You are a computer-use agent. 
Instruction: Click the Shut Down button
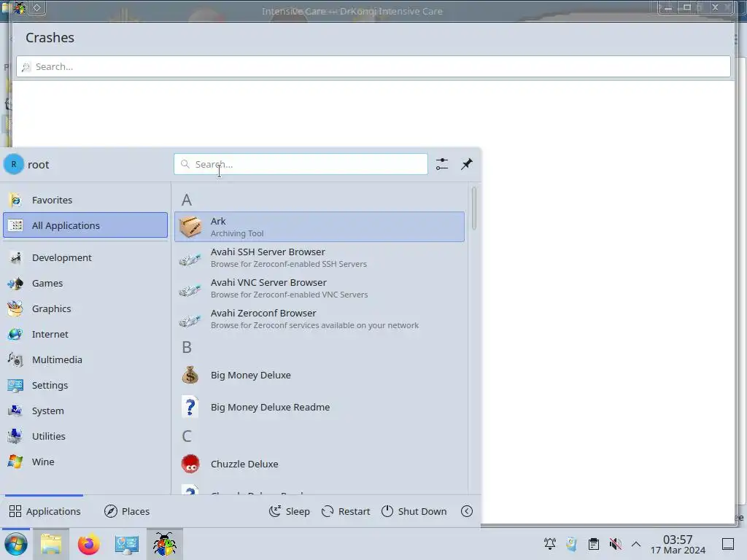click(414, 511)
